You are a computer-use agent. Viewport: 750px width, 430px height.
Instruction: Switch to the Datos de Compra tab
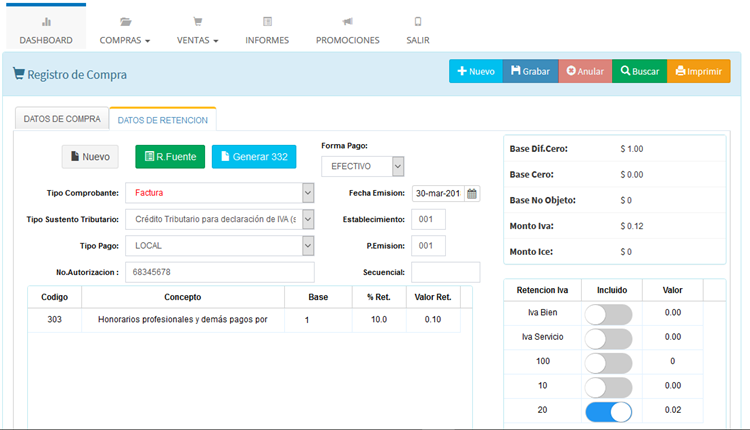62,119
